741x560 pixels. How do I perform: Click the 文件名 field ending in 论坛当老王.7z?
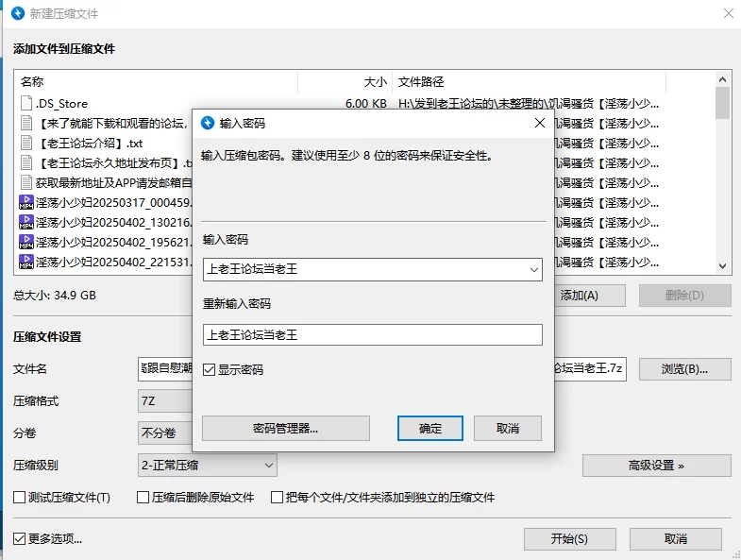pyautogui.click(x=590, y=369)
